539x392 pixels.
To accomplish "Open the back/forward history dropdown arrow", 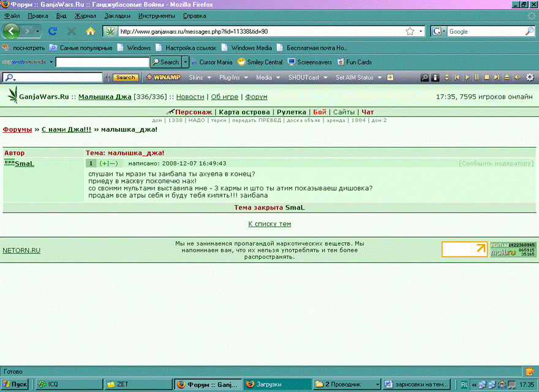I will point(37,32).
